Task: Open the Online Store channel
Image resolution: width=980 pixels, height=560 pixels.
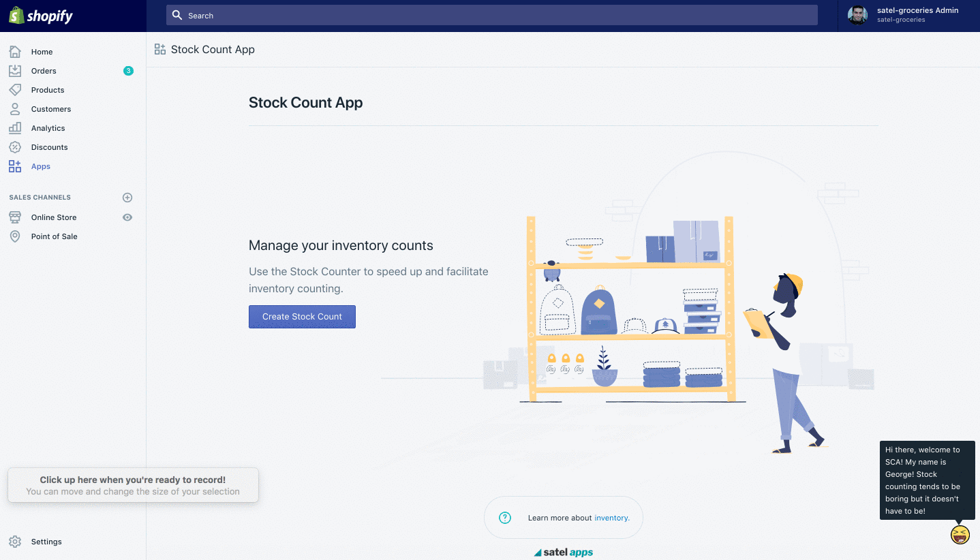Action: pyautogui.click(x=54, y=217)
